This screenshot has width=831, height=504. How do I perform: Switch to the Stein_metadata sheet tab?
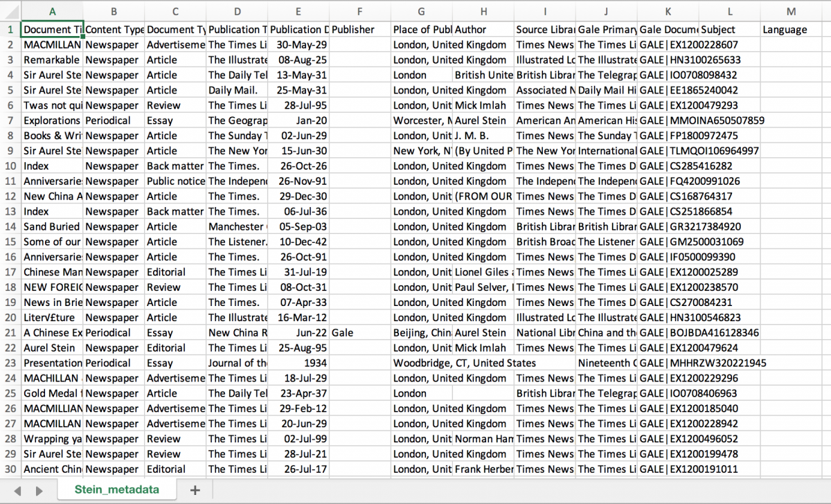click(116, 489)
